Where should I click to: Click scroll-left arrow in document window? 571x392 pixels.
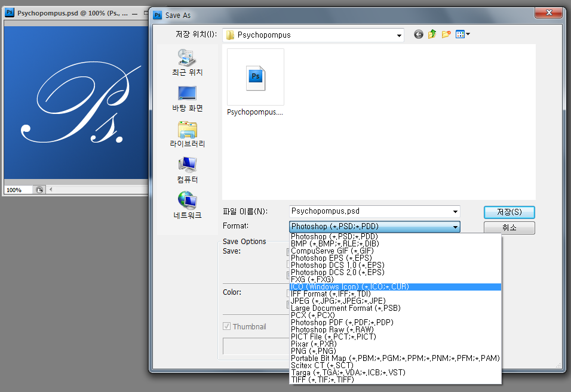(x=51, y=190)
